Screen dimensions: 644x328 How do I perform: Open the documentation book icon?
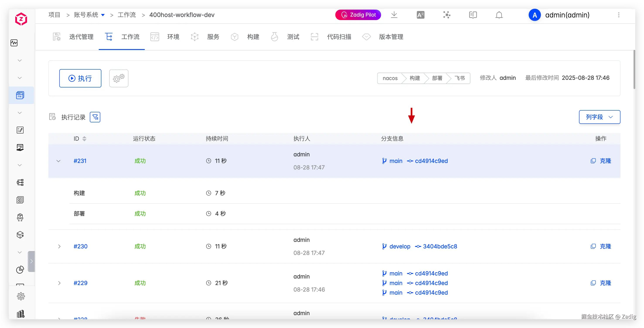coord(473,15)
